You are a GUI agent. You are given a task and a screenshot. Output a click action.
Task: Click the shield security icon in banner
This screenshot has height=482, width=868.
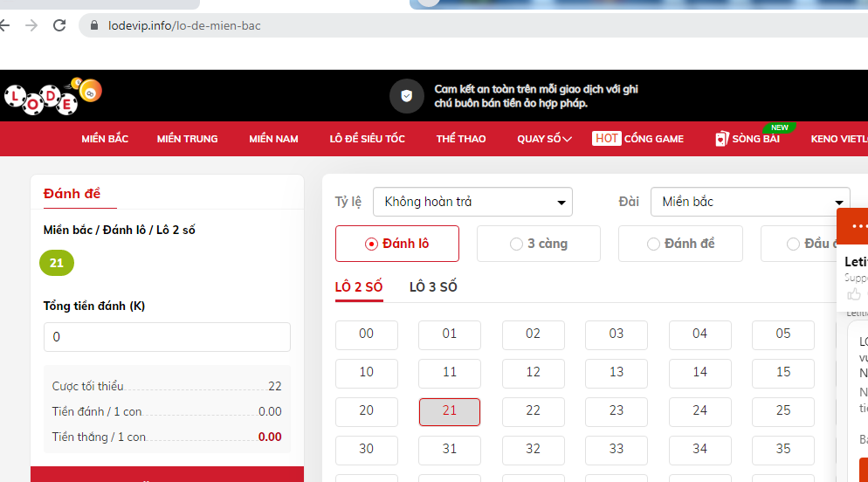(406, 96)
